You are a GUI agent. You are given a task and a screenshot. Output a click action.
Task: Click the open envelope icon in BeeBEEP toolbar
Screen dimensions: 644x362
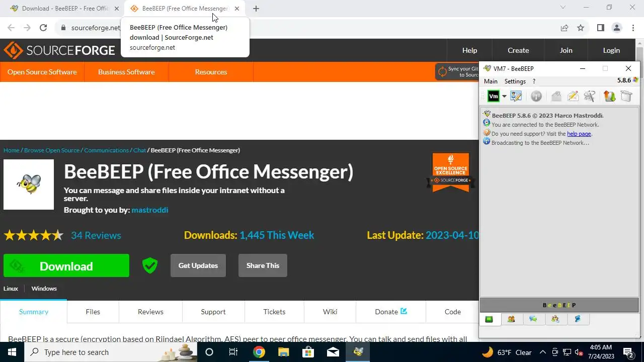pyautogui.click(x=556, y=96)
